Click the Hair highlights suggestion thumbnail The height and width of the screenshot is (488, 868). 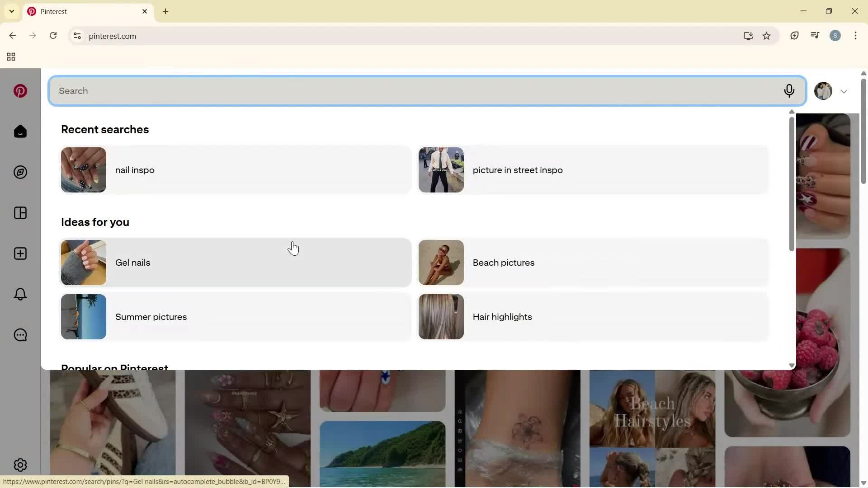pos(441,317)
